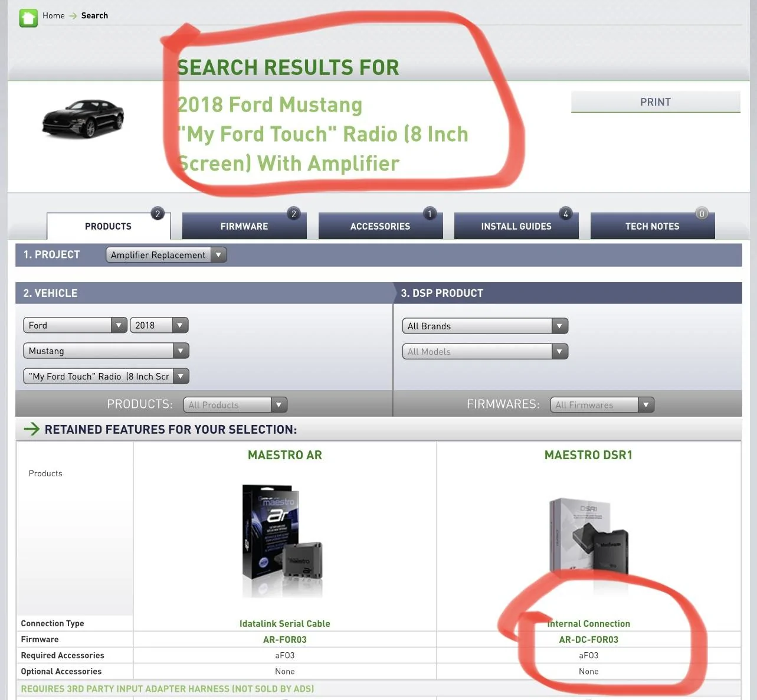This screenshot has height=700, width=757.
Task: Open the INSTALL GUIDES tab
Action: [516, 226]
